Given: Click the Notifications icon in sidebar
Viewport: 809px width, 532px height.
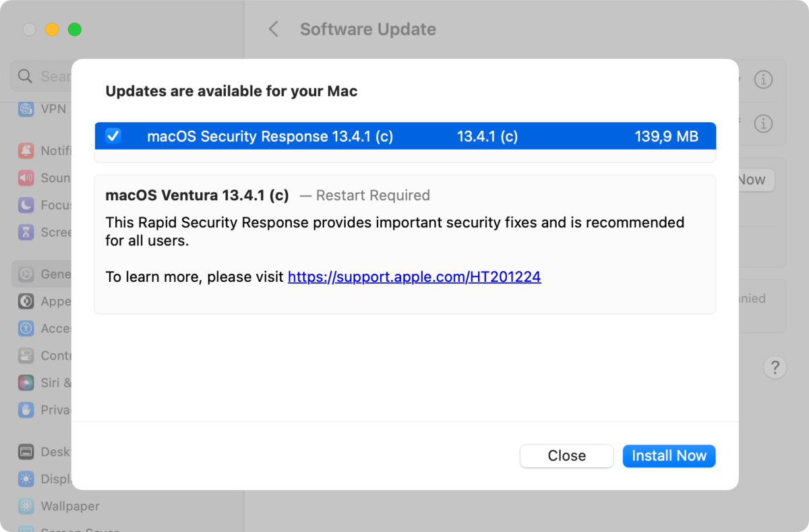Looking at the screenshot, I should 26,150.
